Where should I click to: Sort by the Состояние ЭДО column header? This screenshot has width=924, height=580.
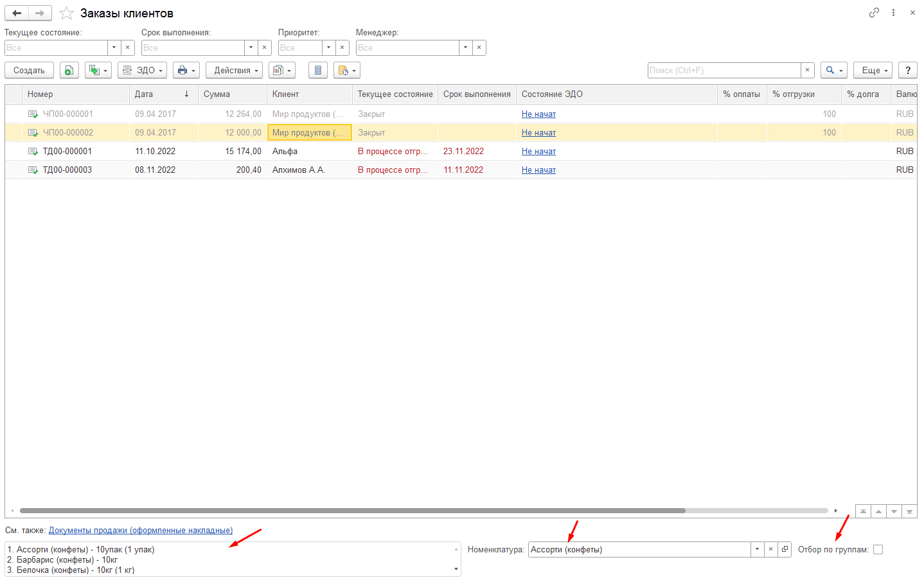pos(617,94)
